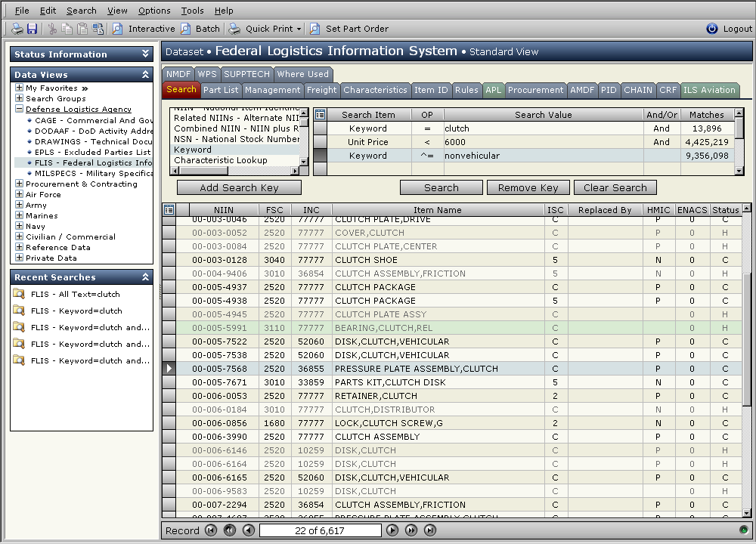This screenshot has width=756, height=544.
Task: Jump to the first record
Action: (x=211, y=530)
